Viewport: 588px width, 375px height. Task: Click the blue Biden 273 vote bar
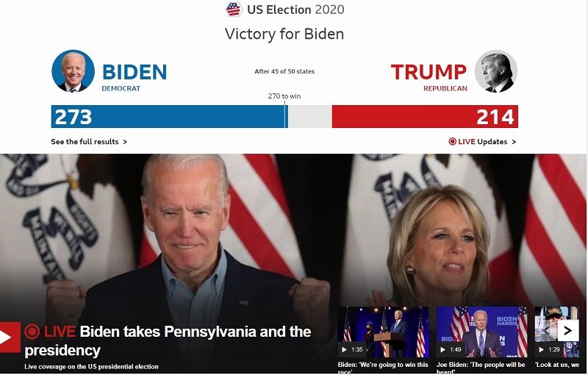[x=170, y=117]
